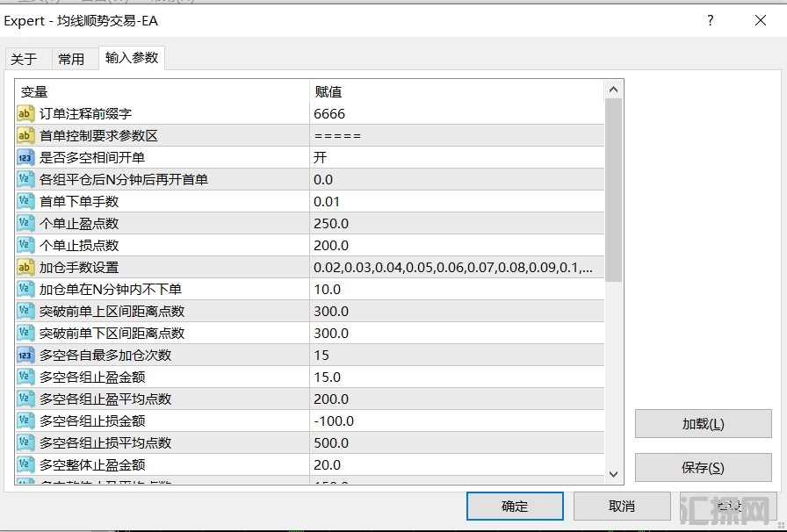Select the 输入参数 tab
The height and width of the screenshot is (532, 787).
[132, 58]
